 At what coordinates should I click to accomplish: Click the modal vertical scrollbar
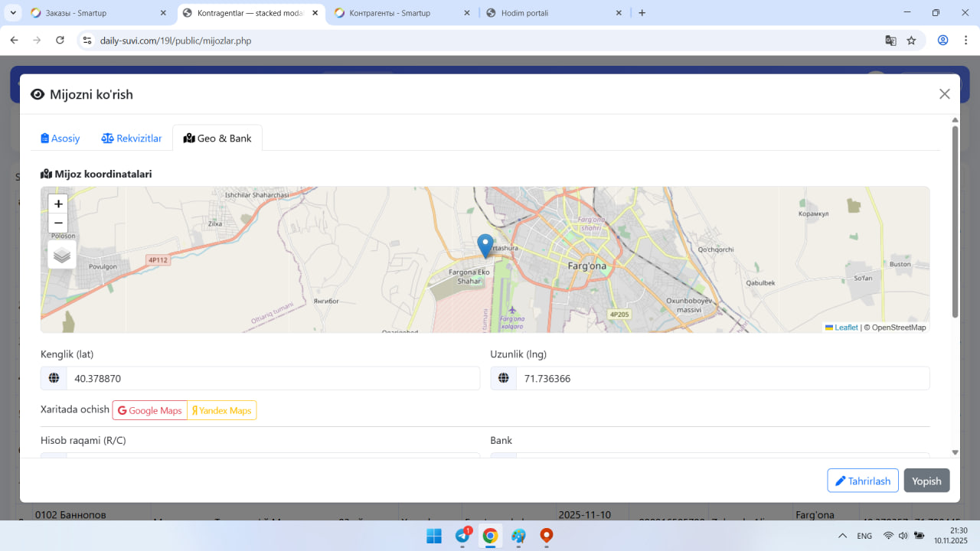[x=955, y=222]
